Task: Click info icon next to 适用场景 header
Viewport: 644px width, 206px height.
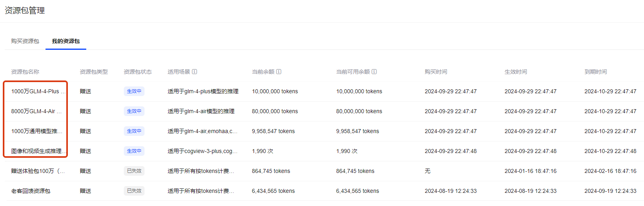Action: coord(194,72)
